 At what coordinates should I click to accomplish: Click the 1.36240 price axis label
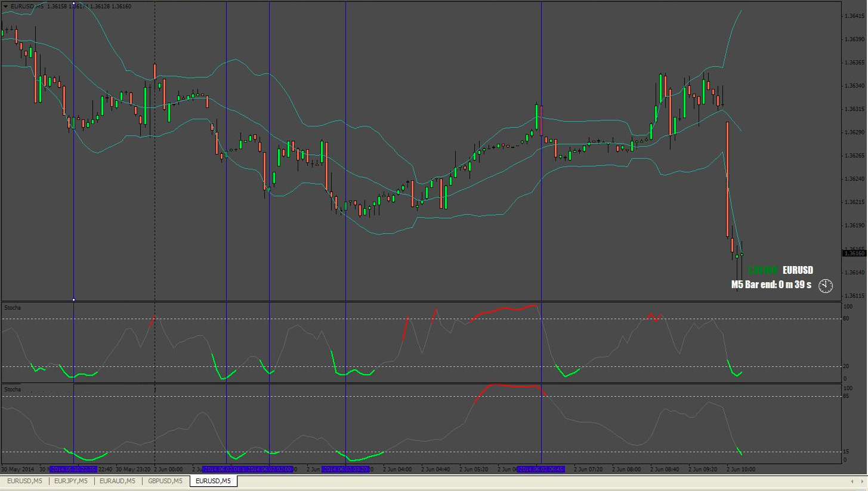point(855,179)
